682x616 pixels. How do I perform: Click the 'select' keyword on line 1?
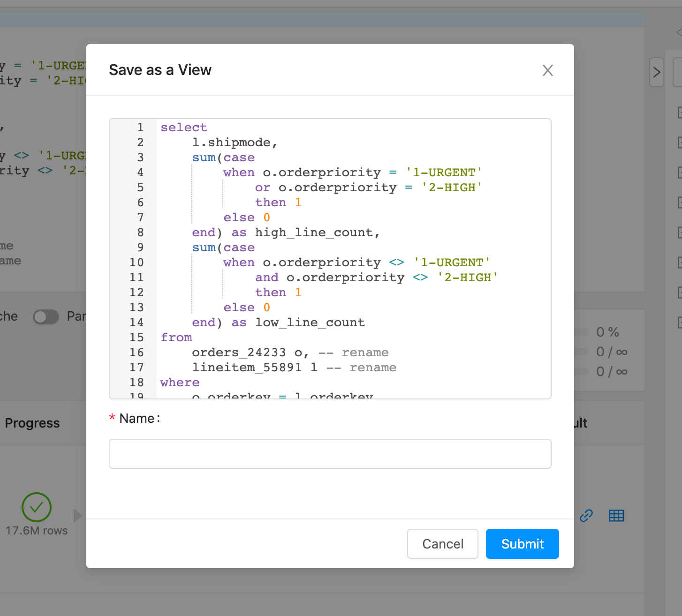184,128
